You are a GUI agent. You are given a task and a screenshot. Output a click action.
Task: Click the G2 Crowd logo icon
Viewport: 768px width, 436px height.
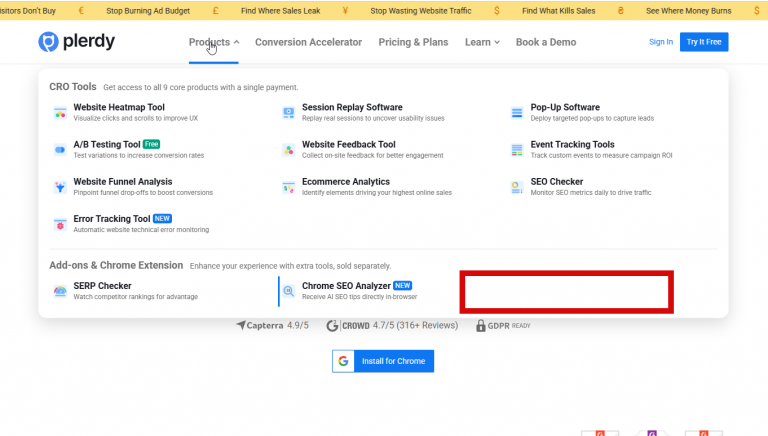click(333, 326)
